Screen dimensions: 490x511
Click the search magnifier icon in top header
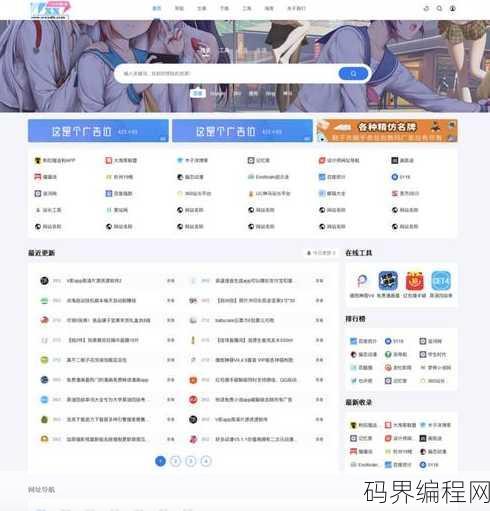pos(439,8)
